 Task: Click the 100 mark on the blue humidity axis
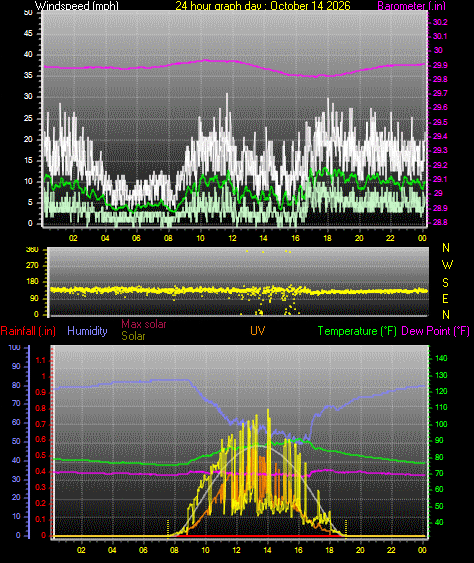(14, 348)
